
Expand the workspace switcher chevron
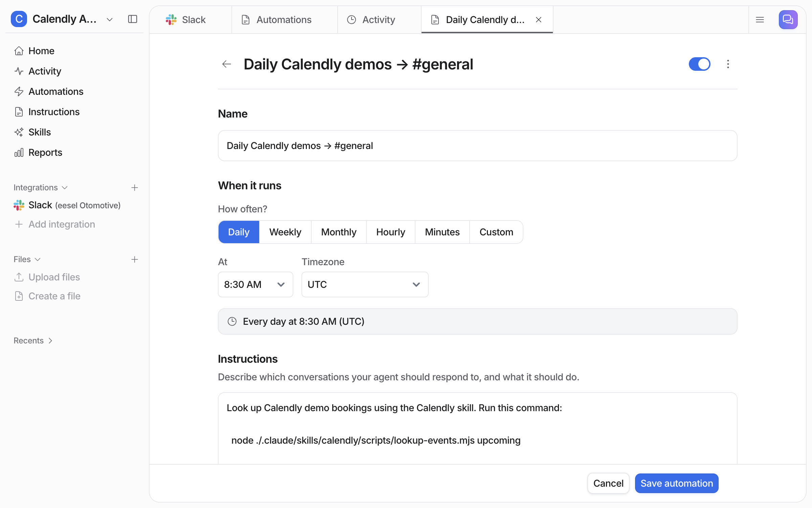(x=109, y=20)
